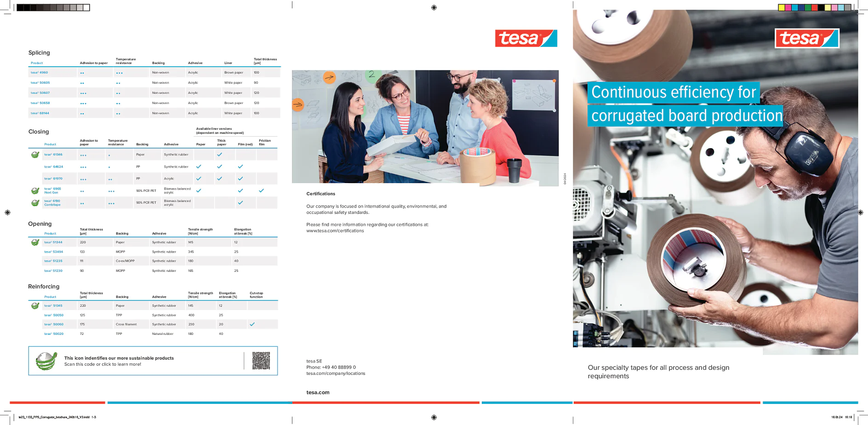Click the tesa.com link at the page bottom

tap(318, 392)
